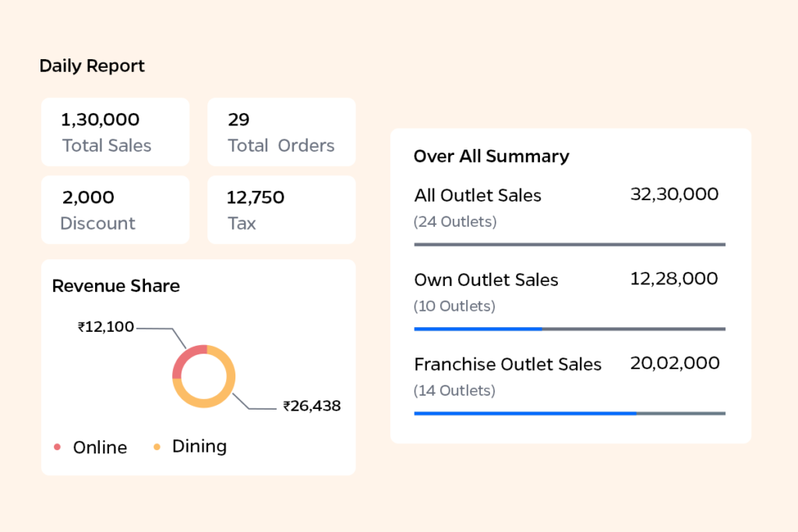Click the Tax amount card

tap(281, 210)
